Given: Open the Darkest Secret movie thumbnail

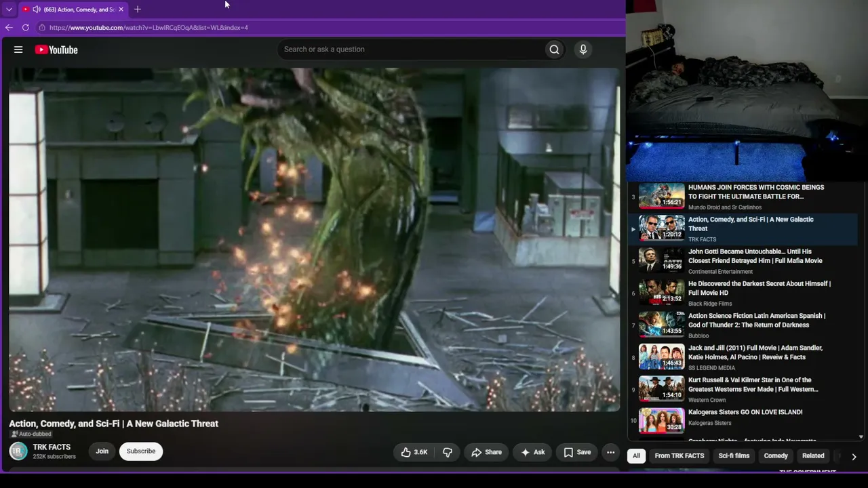Looking at the screenshot, I should click(662, 293).
